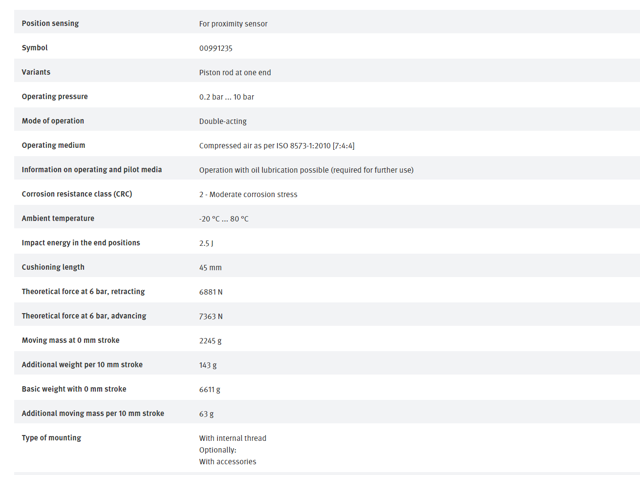
Task: Click the Position sensing label
Action: [x=50, y=23]
